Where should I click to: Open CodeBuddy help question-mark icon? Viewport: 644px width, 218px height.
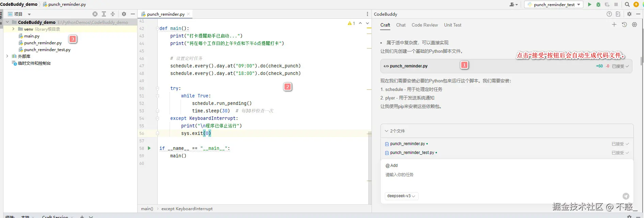pyautogui.click(x=609, y=14)
